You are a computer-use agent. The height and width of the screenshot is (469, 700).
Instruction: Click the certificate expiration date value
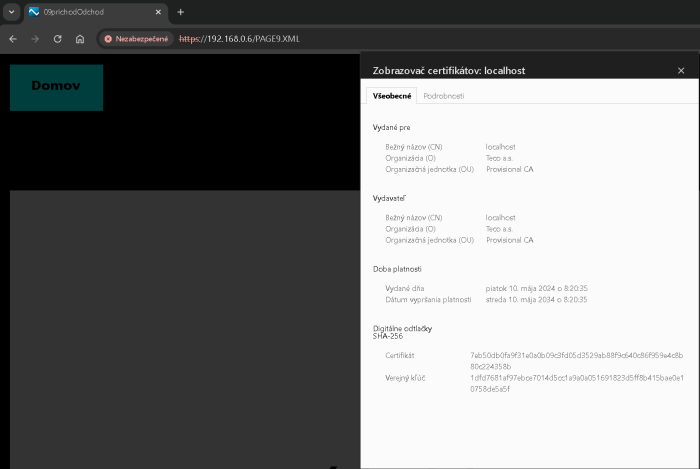536,299
